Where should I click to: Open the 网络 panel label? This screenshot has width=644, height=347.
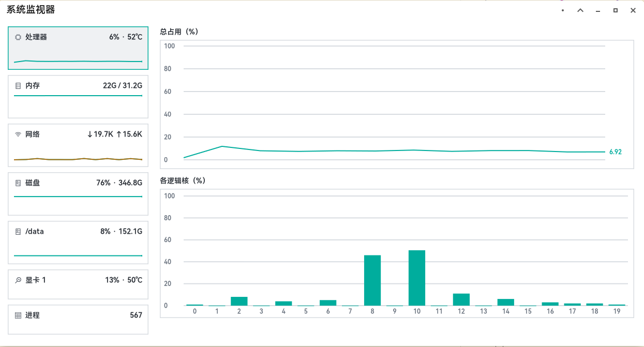point(33,134)
